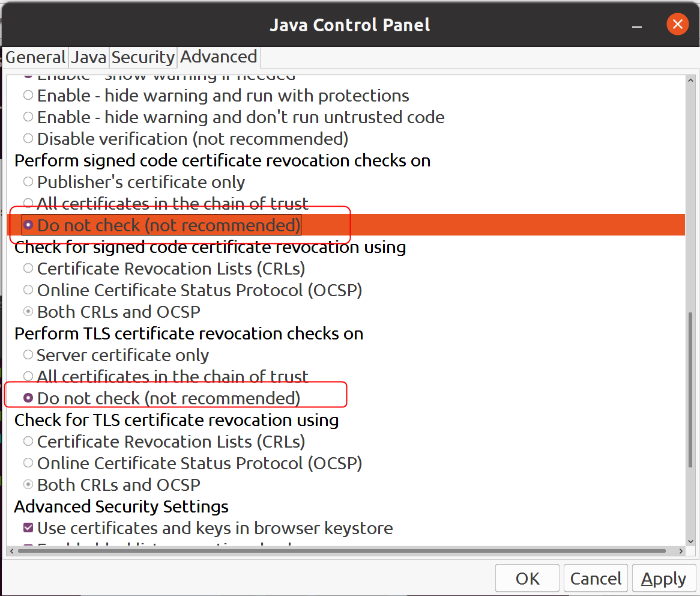
Task: Select 'All certificates in the chain of trust' under signed code checks
Action: coord(28,203)
